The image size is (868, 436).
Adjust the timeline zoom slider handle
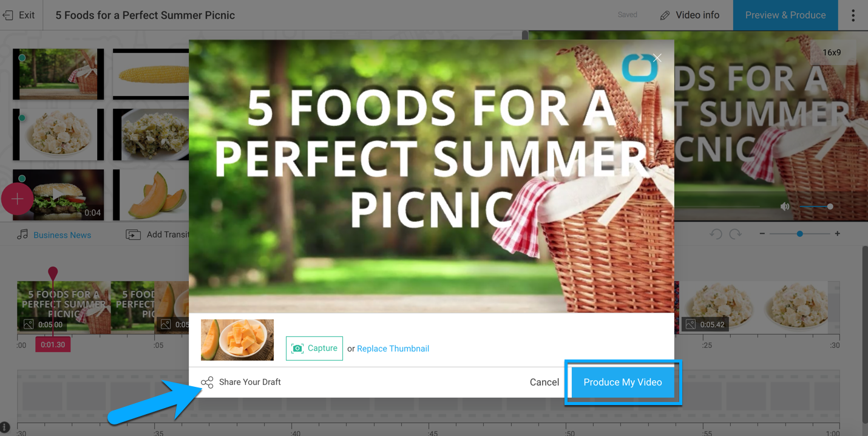coord(800,234)
